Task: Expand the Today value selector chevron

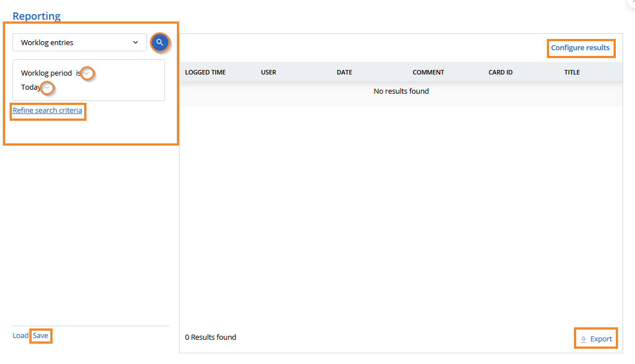Action: 47,88
